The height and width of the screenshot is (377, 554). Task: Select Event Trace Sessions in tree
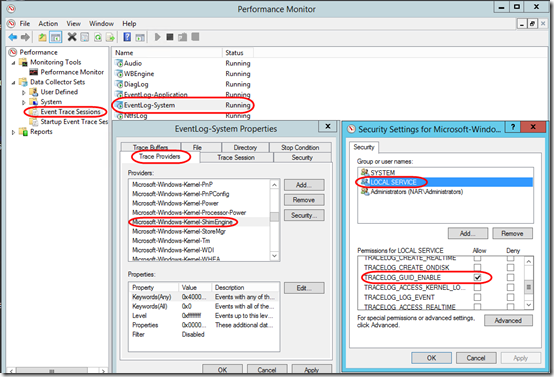pos(70,112)
